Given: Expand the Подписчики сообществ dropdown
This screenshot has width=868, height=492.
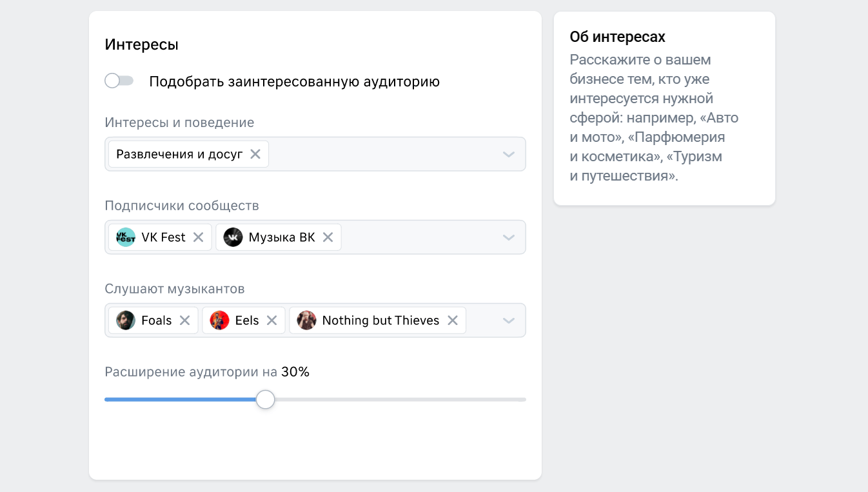Looking at the screenshot, I should 508,238.
